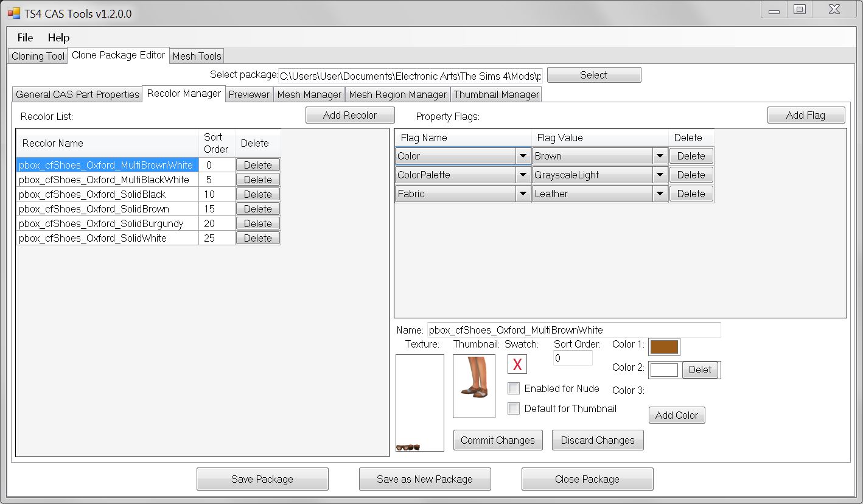Open the File menu
Screen dimensions: 863x504
click(24, 38)
